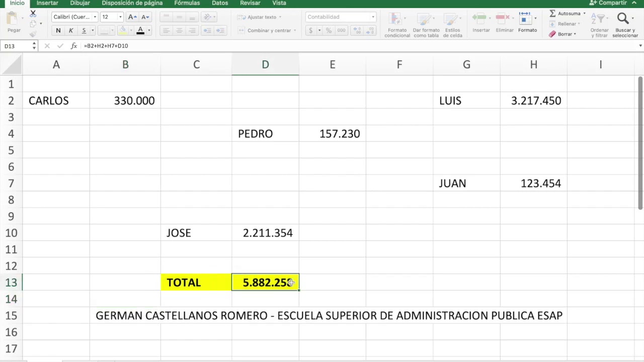Open the fill color dropdown arrow
Viewport: 644px width, 362px height.
(x=131, y=31)
